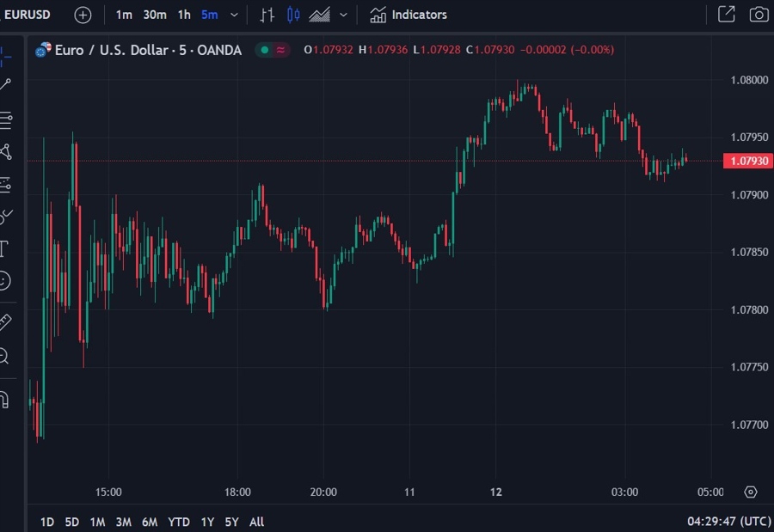Select the crosshair cursor tool
This screenshot has height=532, width=774.
point(5,57)
